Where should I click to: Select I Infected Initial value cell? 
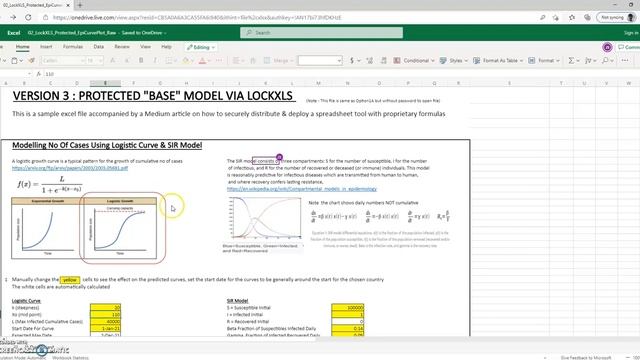point(348,314)
